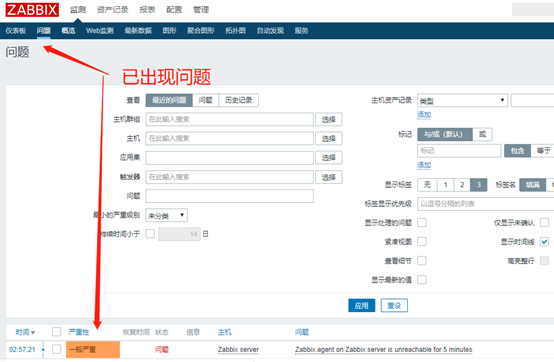Select 问题 view option in 查看 row
This screenshot has width=554, height=362.
click(205, 100)
